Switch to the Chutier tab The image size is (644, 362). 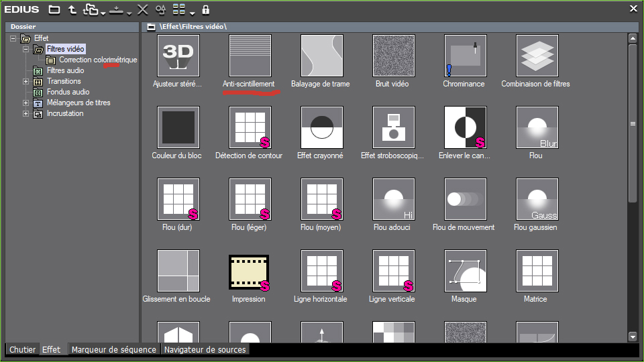click(x=22, y=350)
